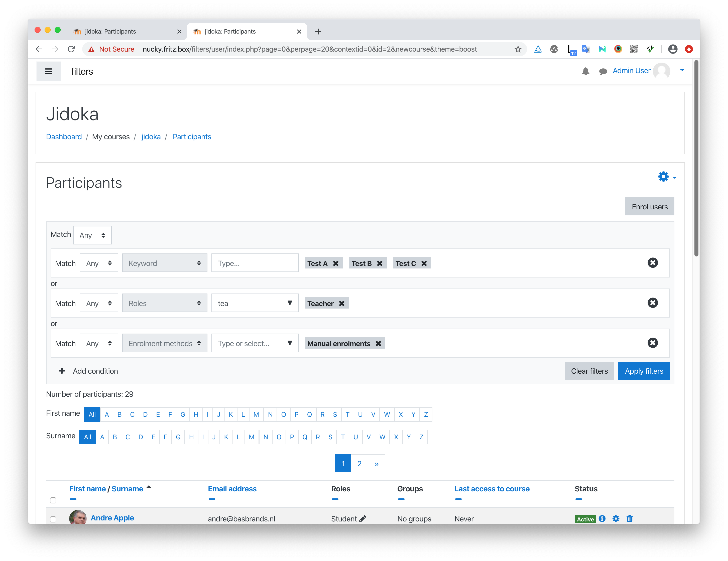Open Match dropdown in Keyword row
The image size is (728, 561).
[99, 263]
